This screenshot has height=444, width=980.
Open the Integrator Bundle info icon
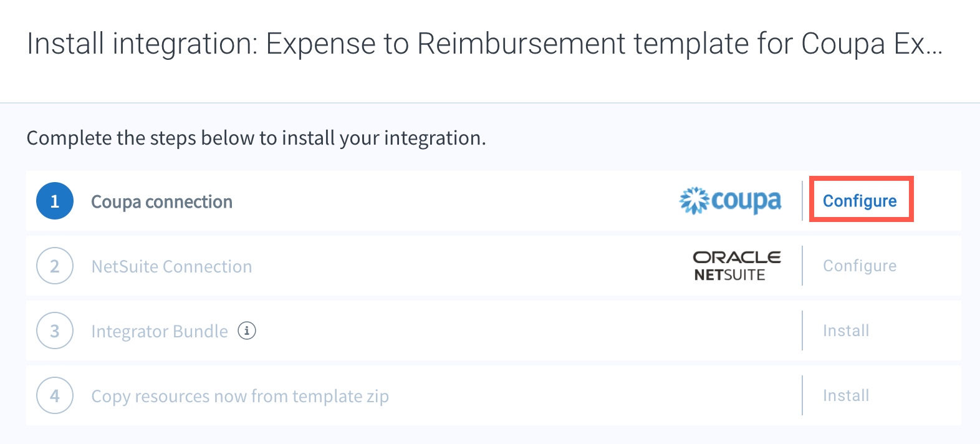pos(247,331)
